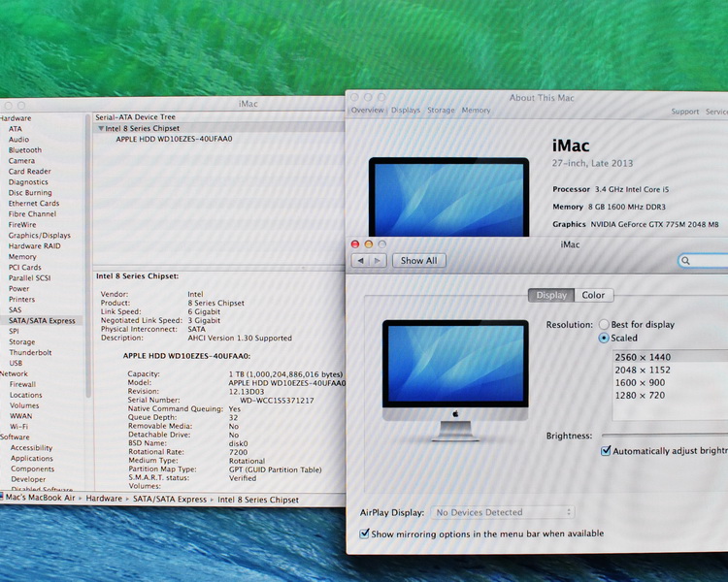
Task: Select SATA/SATA Express in sidebar
Action: click(x=42, y=321)
